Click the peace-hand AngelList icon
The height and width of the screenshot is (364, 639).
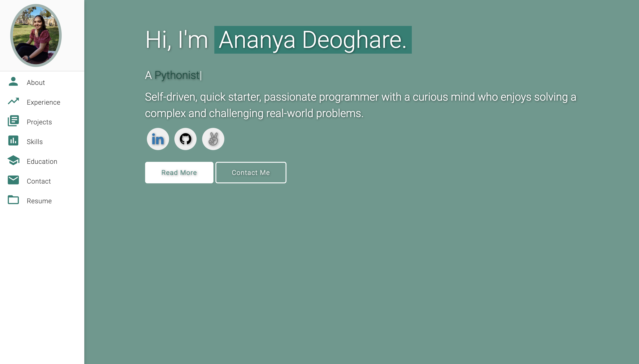pyautogui.click(x=213, y=139)
